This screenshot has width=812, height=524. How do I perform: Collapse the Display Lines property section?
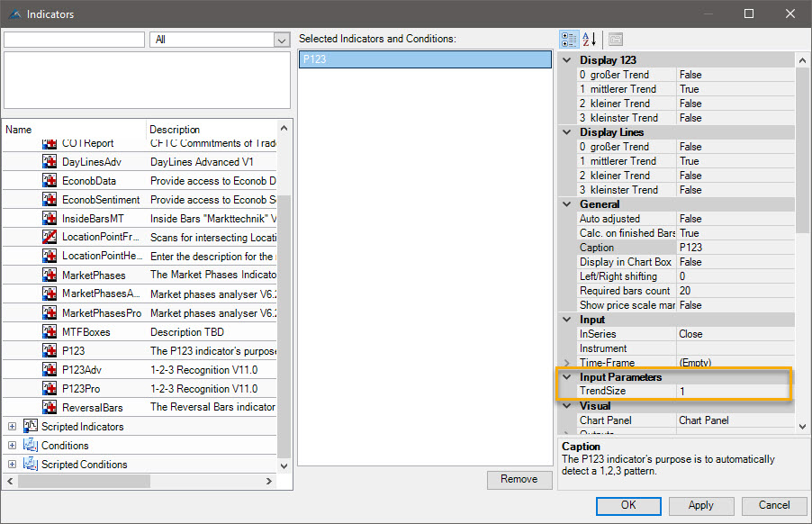pyautogui.click(x=567, y=132)
